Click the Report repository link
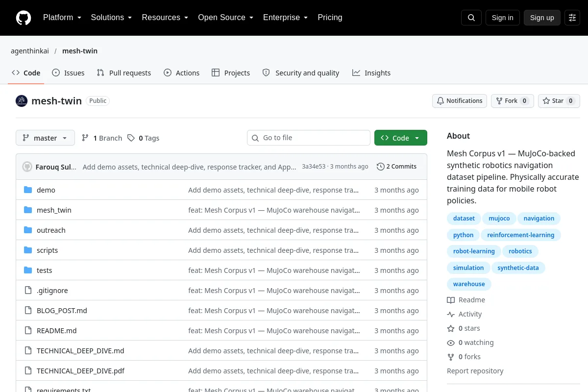 pyautogui.click(x=475, y=371)
